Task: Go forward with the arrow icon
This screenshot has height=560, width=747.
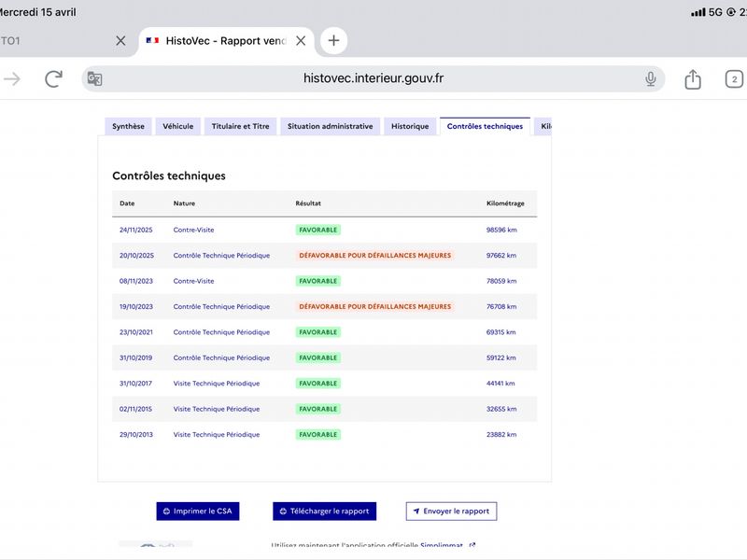Action: [x=12, y=79]
